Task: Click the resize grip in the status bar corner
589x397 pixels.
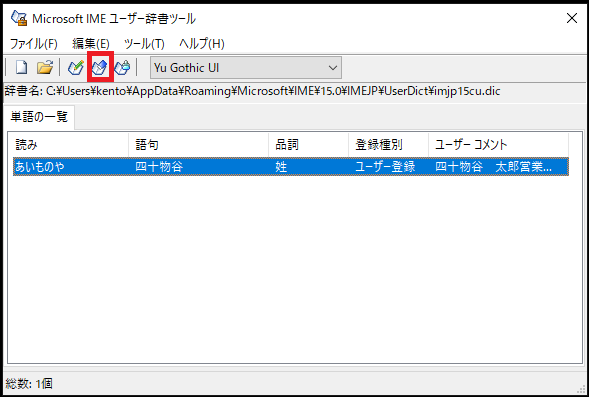Action: [x=582, y=389]
